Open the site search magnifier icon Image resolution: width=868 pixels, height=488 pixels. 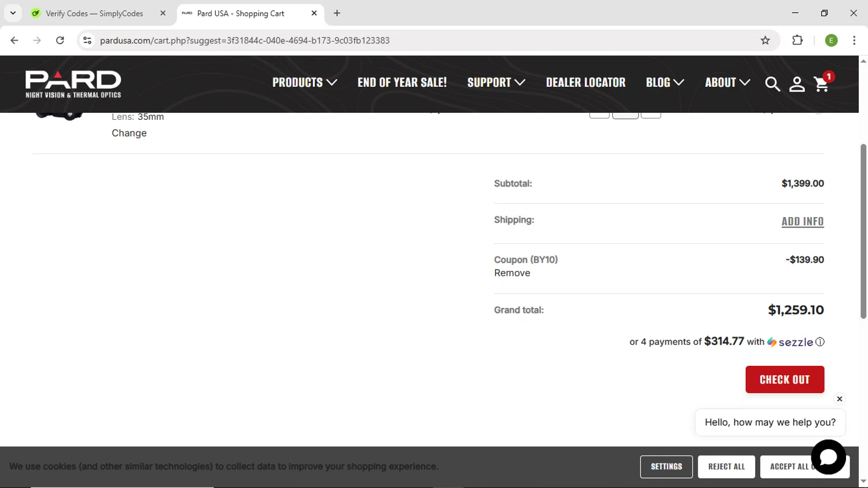(773, 84)
